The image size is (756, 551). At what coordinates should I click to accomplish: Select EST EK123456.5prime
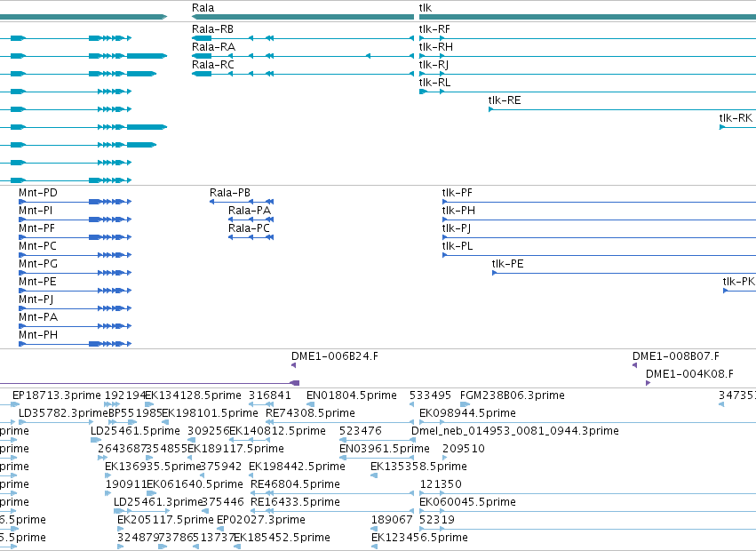click(x=374, y=547)
